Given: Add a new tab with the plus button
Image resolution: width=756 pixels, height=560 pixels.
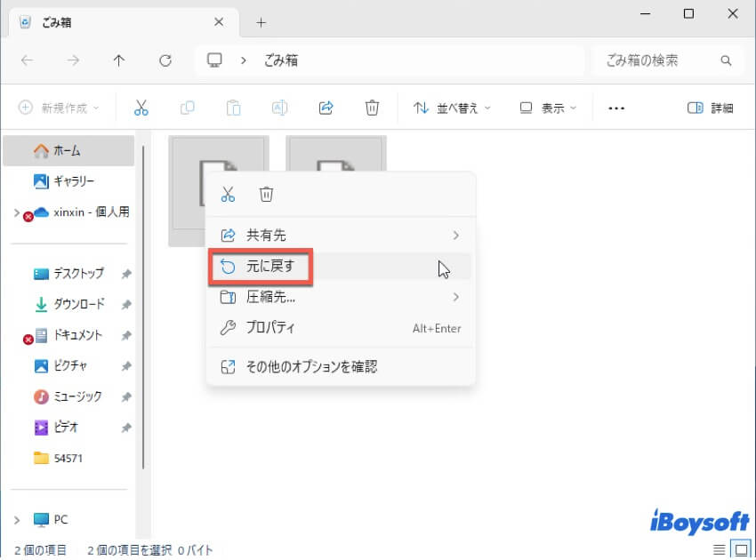Looking at the screenshot, I should click(261, 22).
